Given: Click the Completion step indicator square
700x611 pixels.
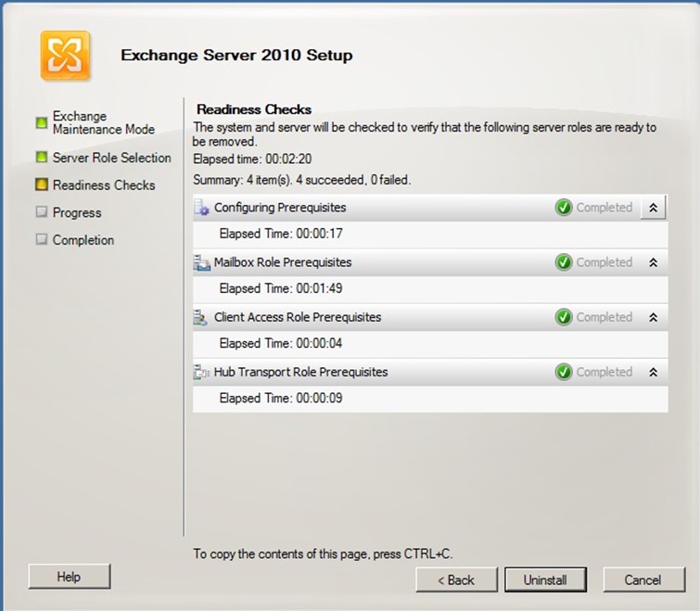Looking at the screenshot, I should pos(42,239).
